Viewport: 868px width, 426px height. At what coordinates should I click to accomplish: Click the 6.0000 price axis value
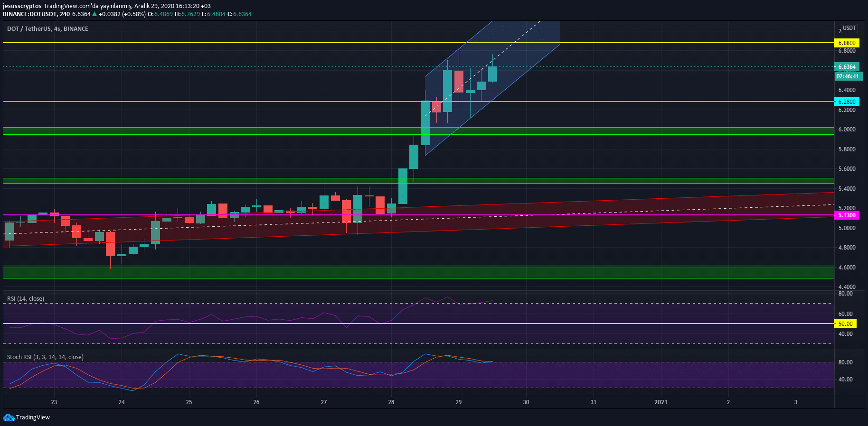point(847,130)
